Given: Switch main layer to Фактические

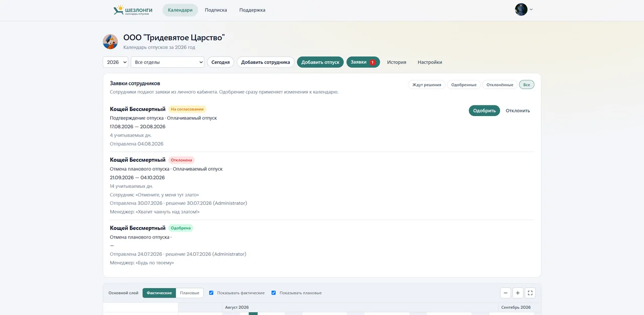Looking at the screenshot, I should coord(159,293).
